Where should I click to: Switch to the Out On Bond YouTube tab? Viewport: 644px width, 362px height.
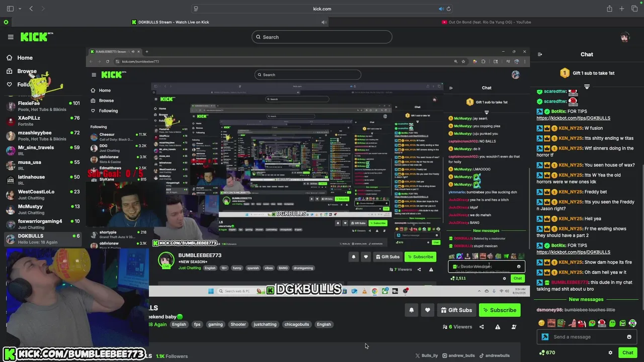point(486,22)
